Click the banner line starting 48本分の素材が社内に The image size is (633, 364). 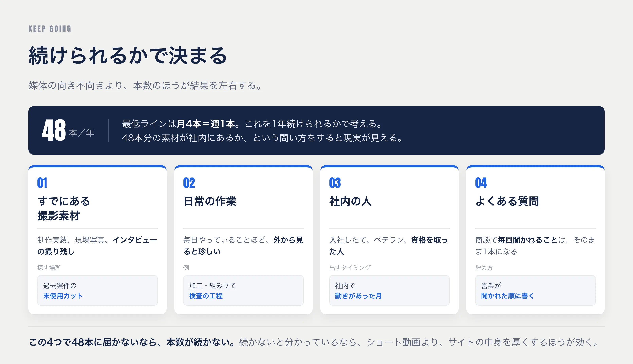click(262, 138)
